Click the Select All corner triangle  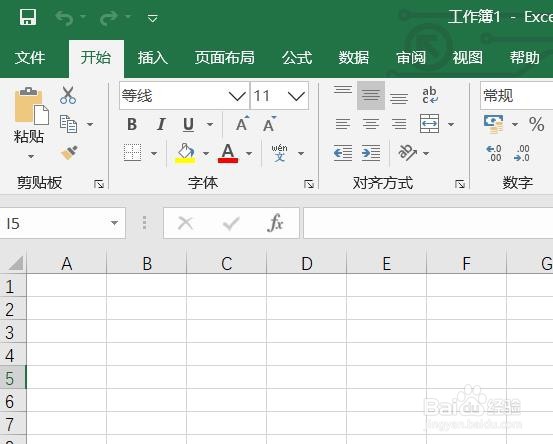16,263
